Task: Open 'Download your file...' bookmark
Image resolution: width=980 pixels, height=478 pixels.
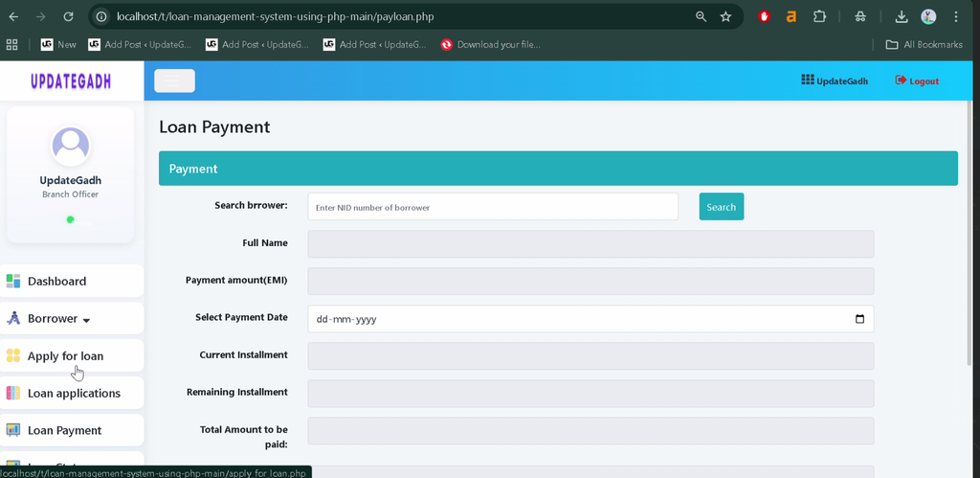Action: (x=491, y=44)
